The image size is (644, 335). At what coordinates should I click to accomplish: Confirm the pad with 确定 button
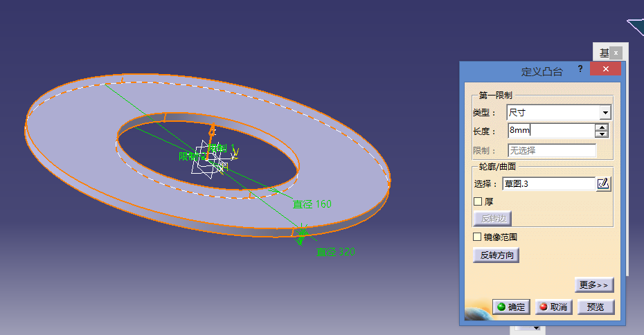[x=511, y=307]
